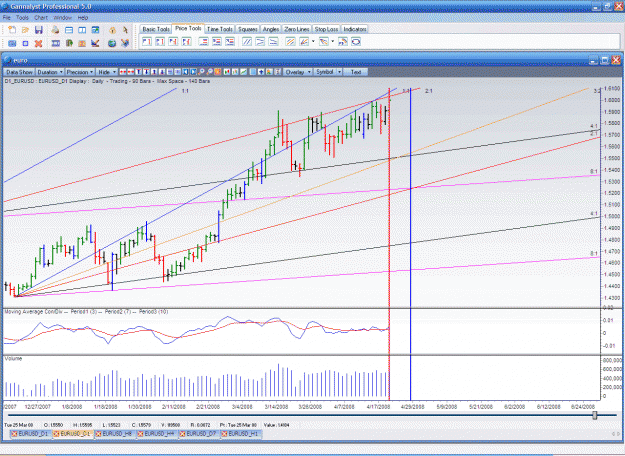Switch to the EURUSD_H8 chart tab
This screenshot has width=625, height=456.
(x=117, y=434)
